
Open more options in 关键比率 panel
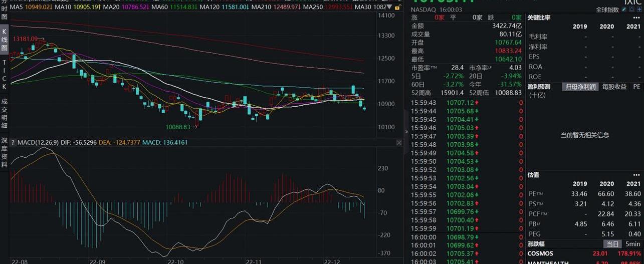click(636, 18)
